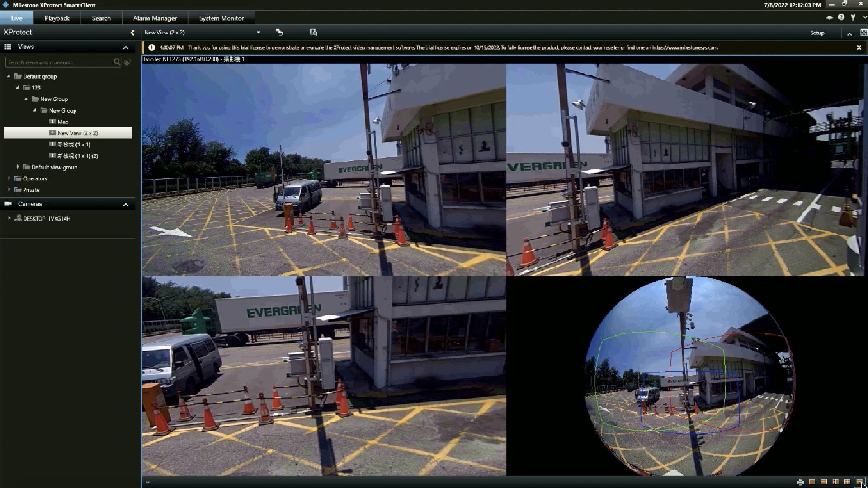The height and width of the screenshot is (488, 868).
Task: Collapse the first New Group folder arrow
Action: tap(26, 99)
